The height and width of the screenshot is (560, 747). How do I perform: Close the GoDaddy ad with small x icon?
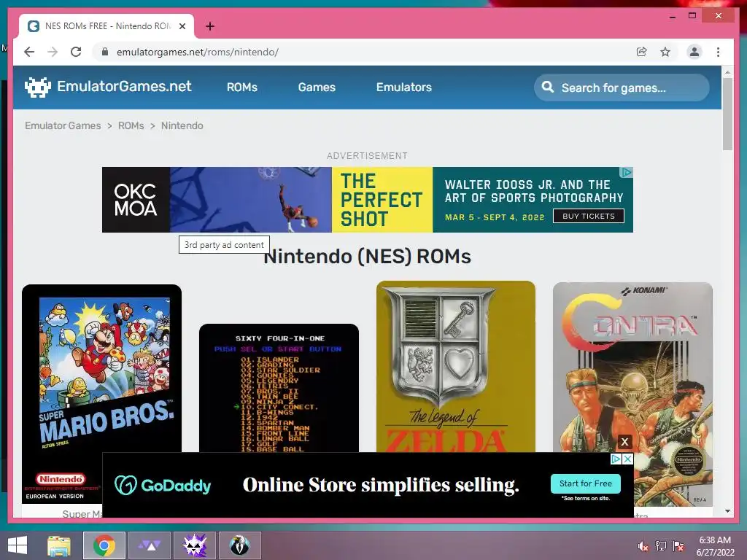(628, 459)
